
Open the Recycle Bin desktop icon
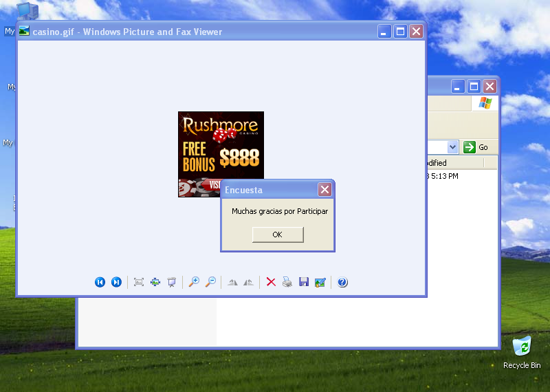point(522,352)
